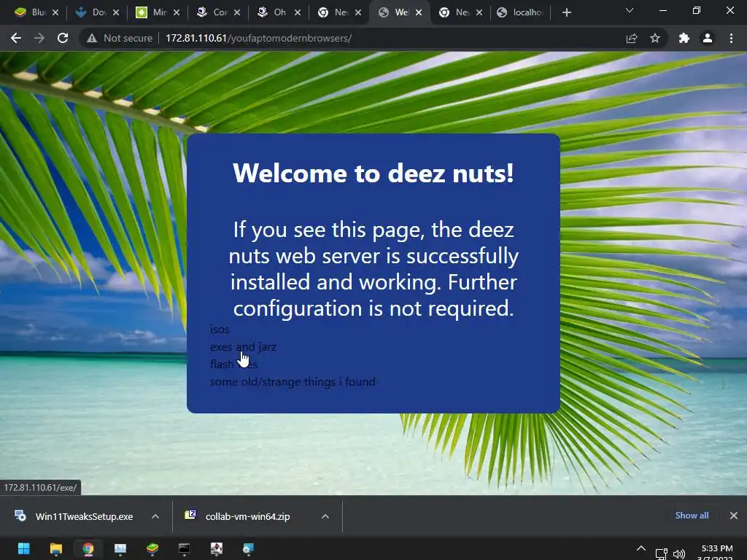
Task: Close the Cor tab
Action: click(x=237, y=12)
